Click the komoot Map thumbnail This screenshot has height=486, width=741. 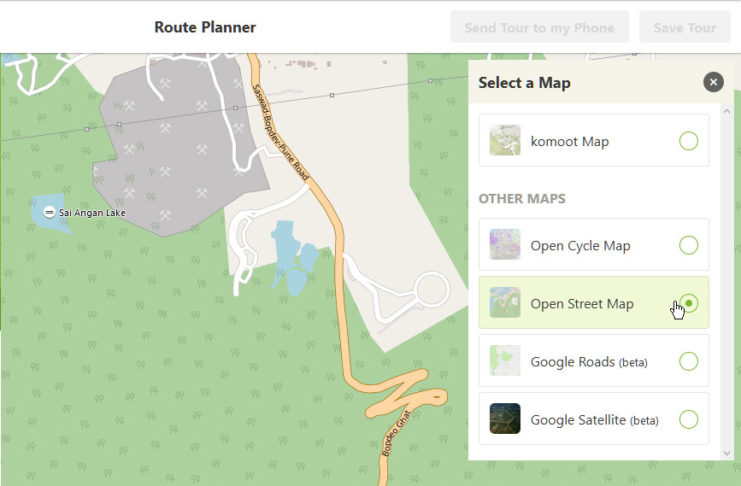pyautogui.click(x=505, y=141)
